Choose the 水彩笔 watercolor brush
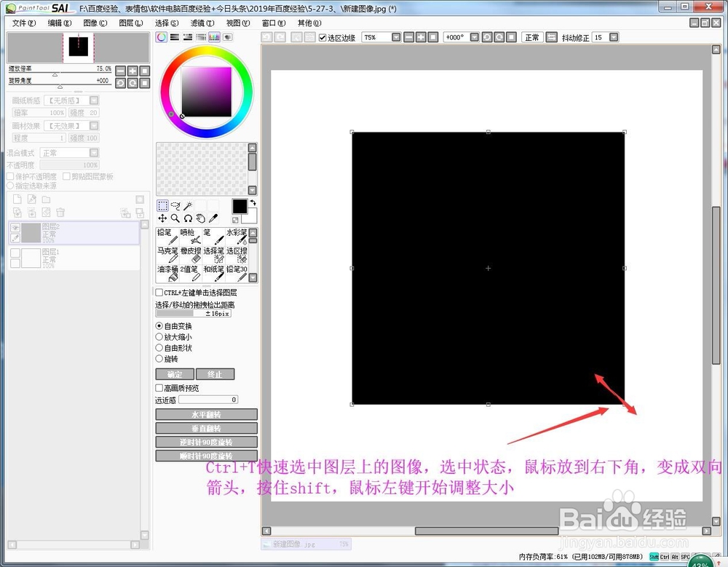Screen dimensions: 728x567 pos(237,237)
